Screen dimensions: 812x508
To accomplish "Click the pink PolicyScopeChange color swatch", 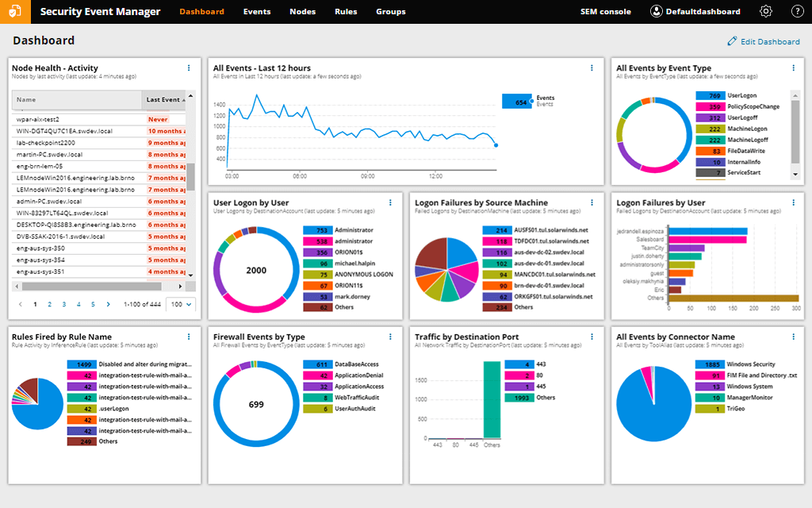I will (x=710, y=106).
